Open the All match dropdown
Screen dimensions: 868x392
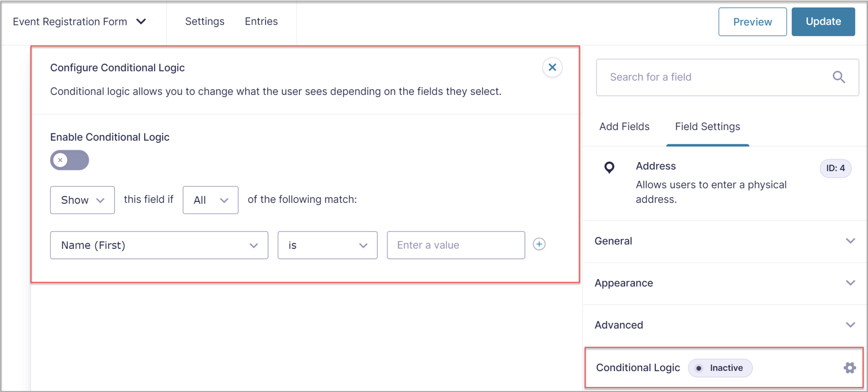tap(210, 200)
